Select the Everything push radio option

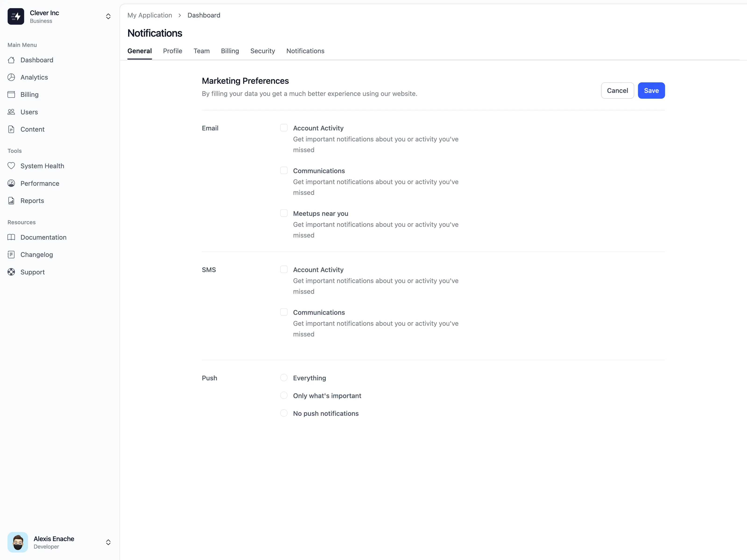click(284, 378)
